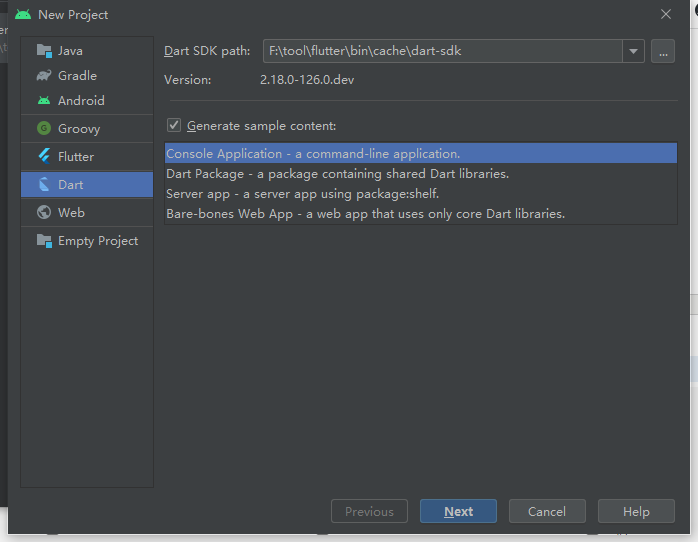Browse for Dart SDK path with ellipsis button
Image resolution: width=698 pixels, height=542 pixels.
663,51
